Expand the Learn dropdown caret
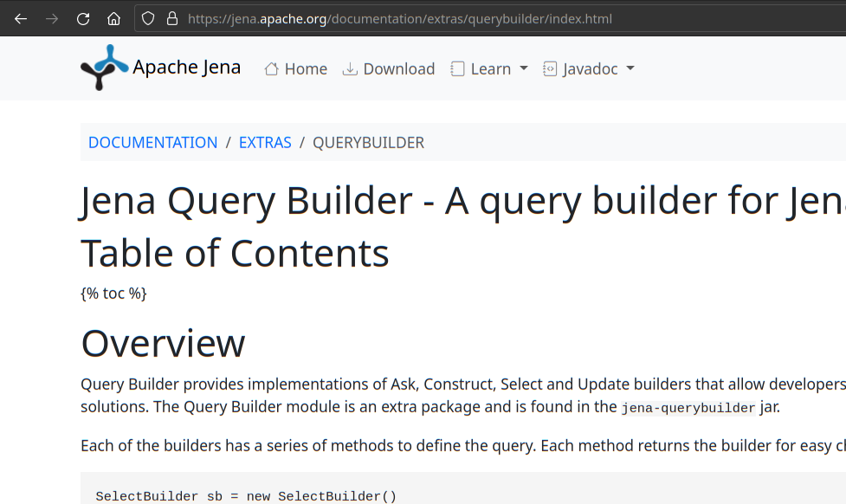The width and height of the screenshot is (846, 504). (523, 68)
